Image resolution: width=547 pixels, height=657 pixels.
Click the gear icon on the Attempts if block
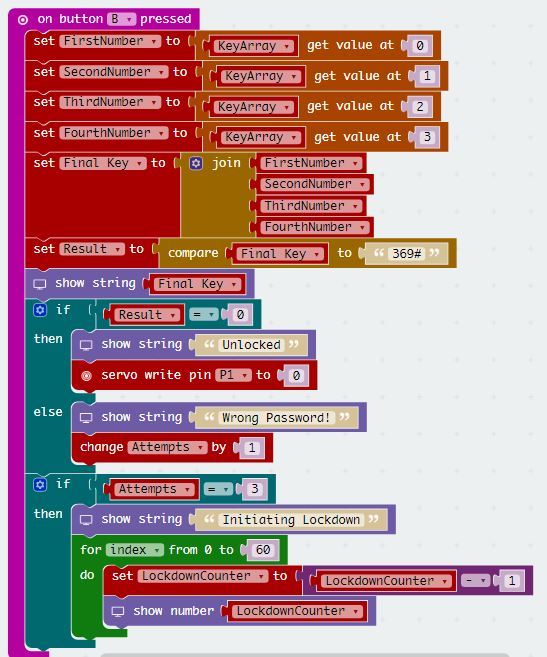coord(40,485)
